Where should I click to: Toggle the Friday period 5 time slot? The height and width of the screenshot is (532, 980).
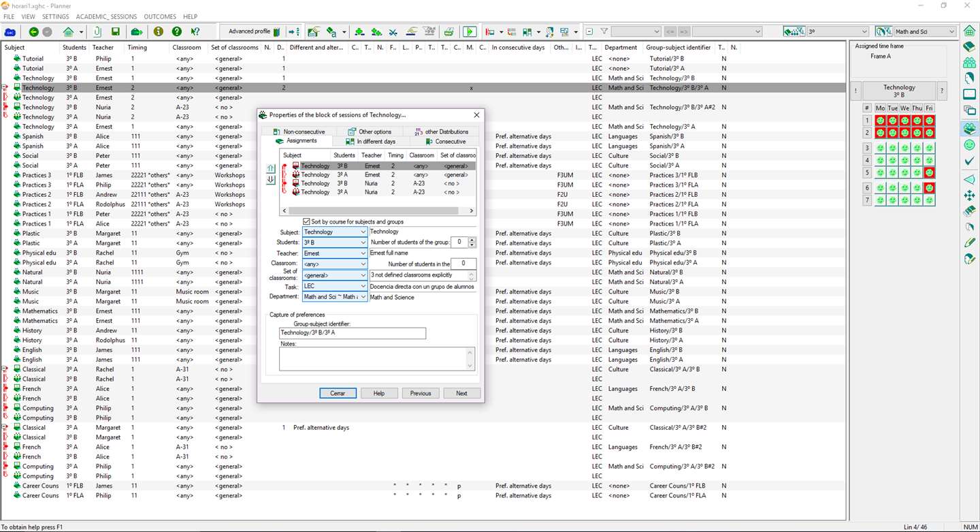click(929, 173)
